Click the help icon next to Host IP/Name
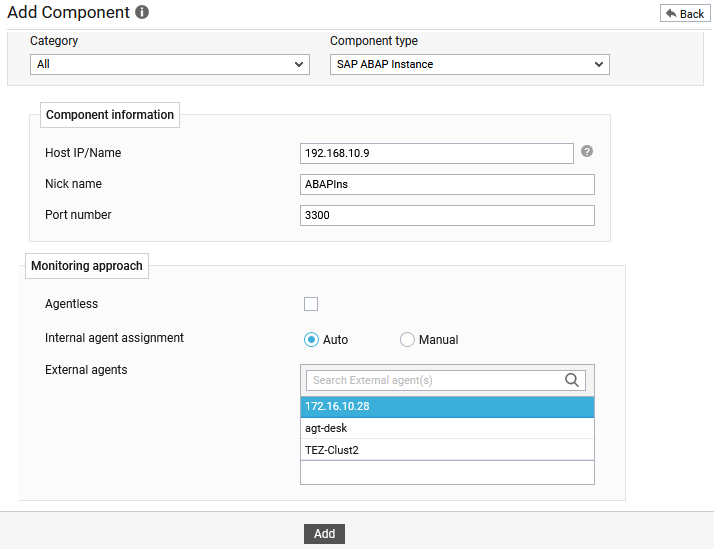714x549 pixels. (x=587, y=152)
